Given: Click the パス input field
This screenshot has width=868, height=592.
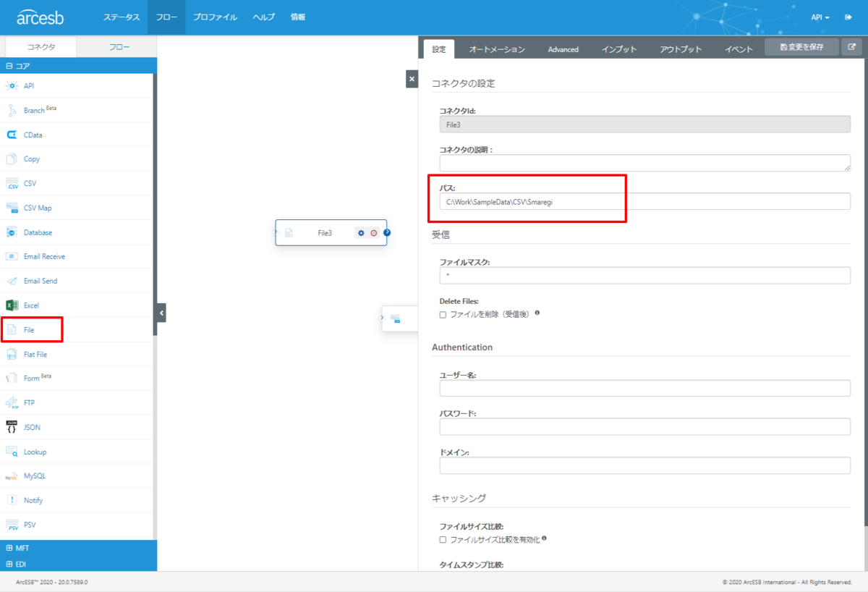Looking at the screenshot, I should click(x=645, y=202).
